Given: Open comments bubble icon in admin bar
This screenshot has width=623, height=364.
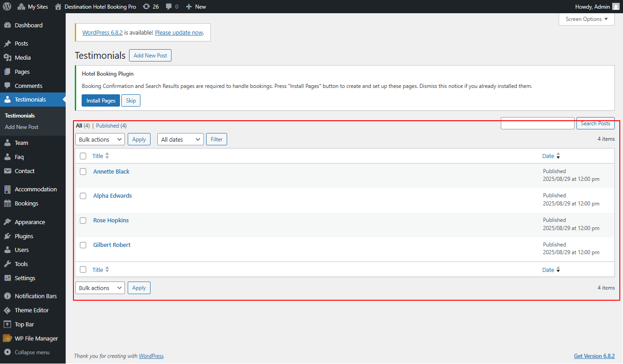Looking at the screenshot, I should click(x=172, y=6).
